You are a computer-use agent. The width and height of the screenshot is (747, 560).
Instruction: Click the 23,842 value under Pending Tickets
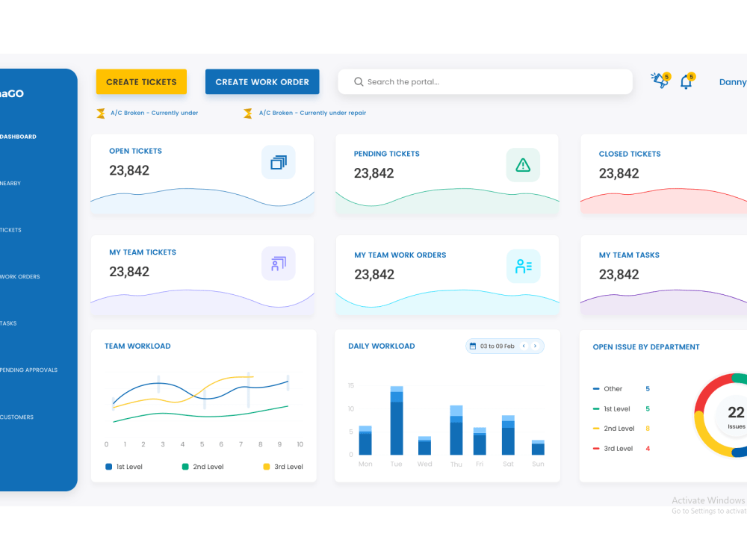coord(374,173)
